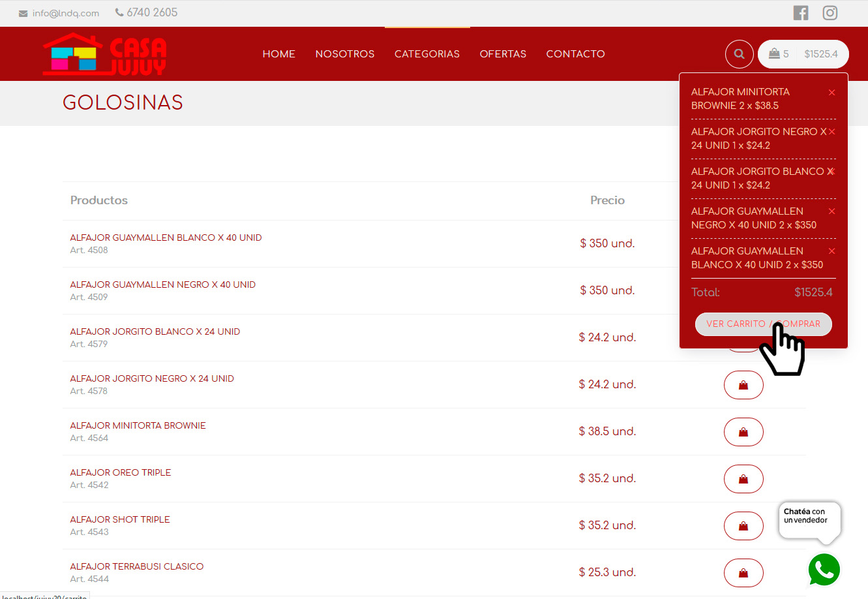Toggle the cart summary showing $1525.4

803,54
